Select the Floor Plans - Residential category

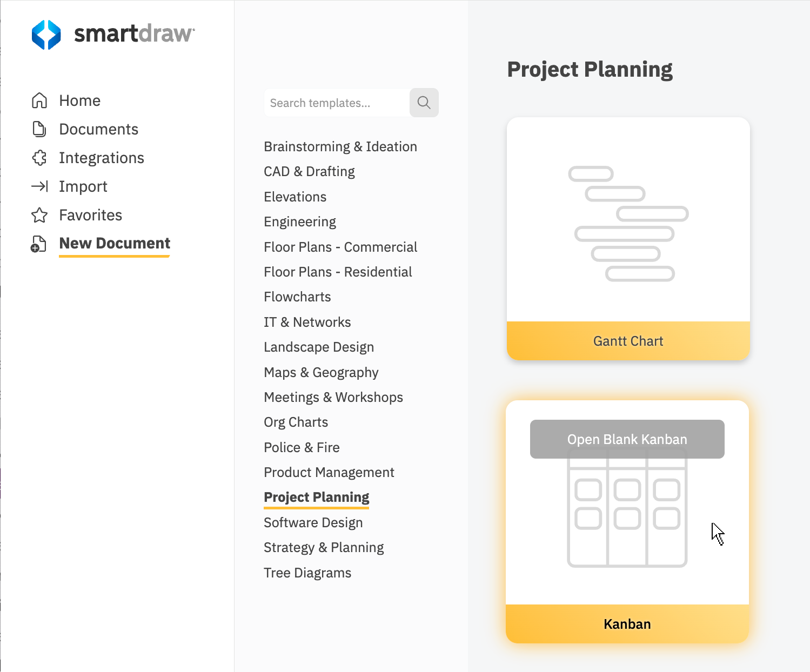click(338, 272)
